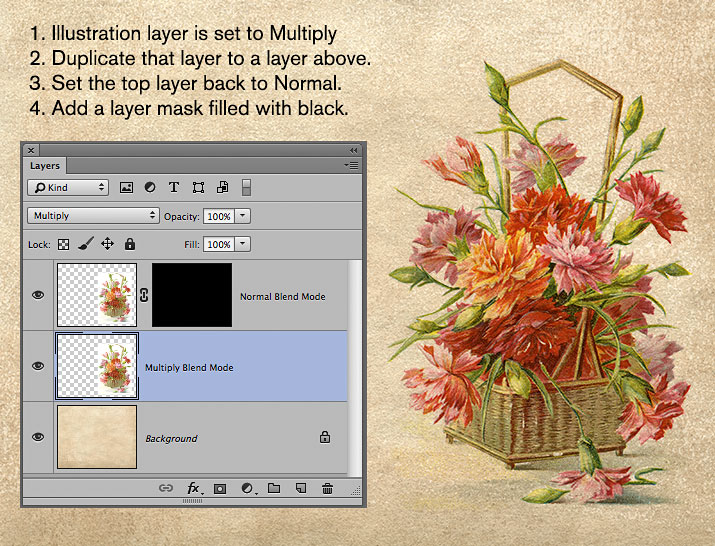Open the Kind filter type dropdown
This screenshot has width=715, height=546.
(x=68, y=187)
